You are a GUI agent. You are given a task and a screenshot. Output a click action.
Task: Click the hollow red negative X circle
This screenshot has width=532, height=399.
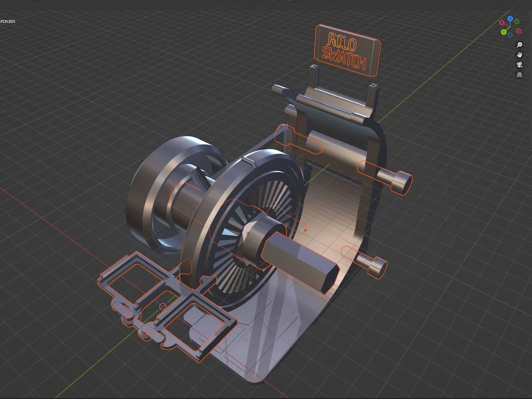[x=518, y=31]
